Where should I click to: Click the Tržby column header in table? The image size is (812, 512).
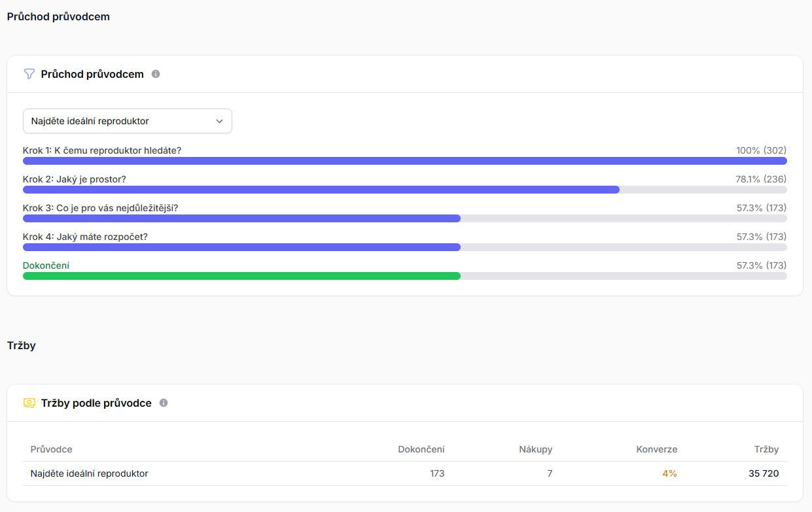pos(767,449)
